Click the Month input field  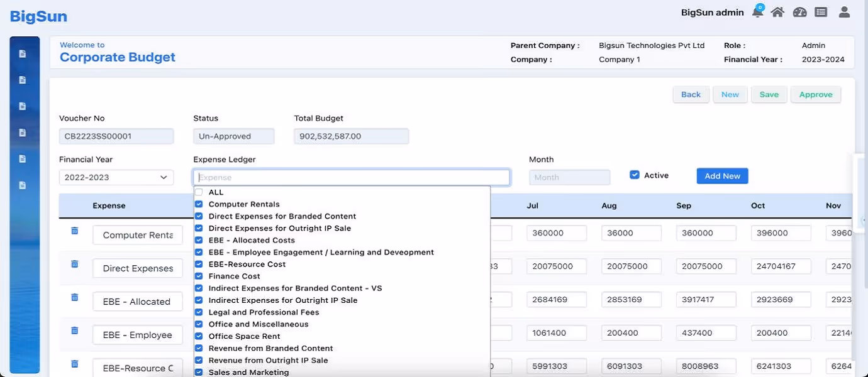(x=569, y=177)
